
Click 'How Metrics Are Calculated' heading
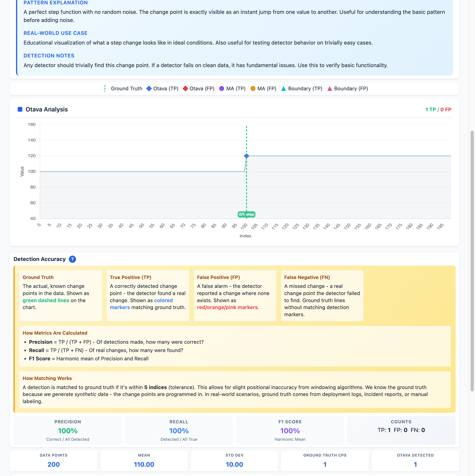55,333
